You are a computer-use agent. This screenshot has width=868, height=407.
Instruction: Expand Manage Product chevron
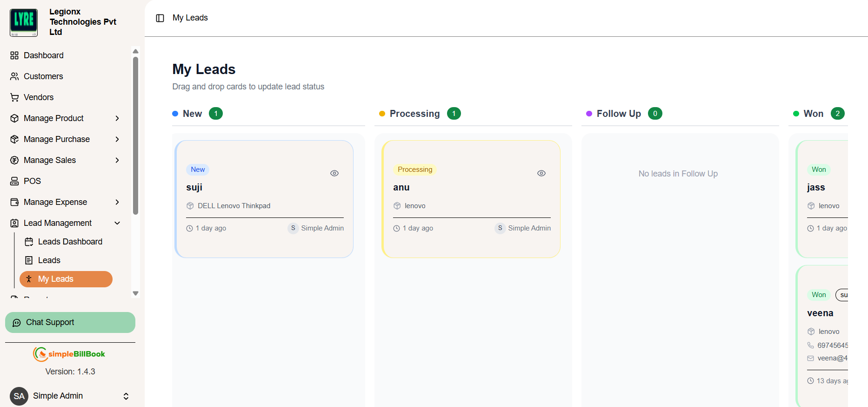[x=117, y=118]
